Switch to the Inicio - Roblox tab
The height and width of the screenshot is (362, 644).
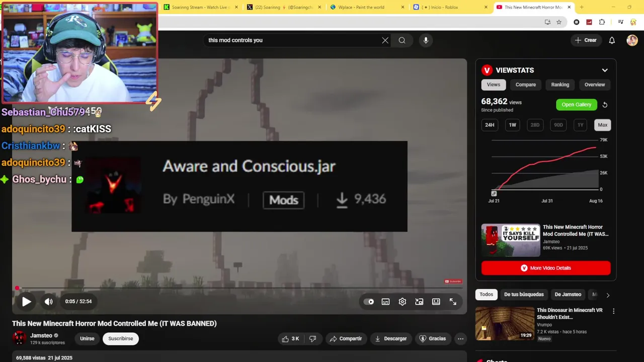point(450,7)
